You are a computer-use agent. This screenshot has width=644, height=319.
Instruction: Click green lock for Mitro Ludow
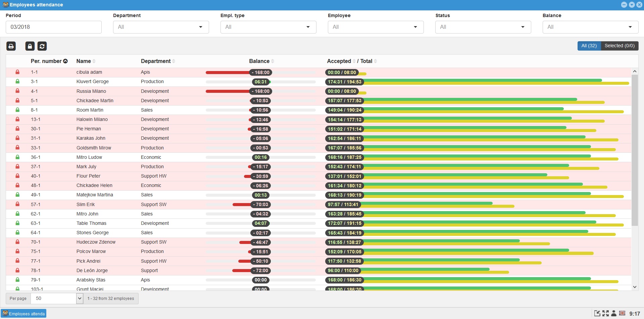(17, 157)
